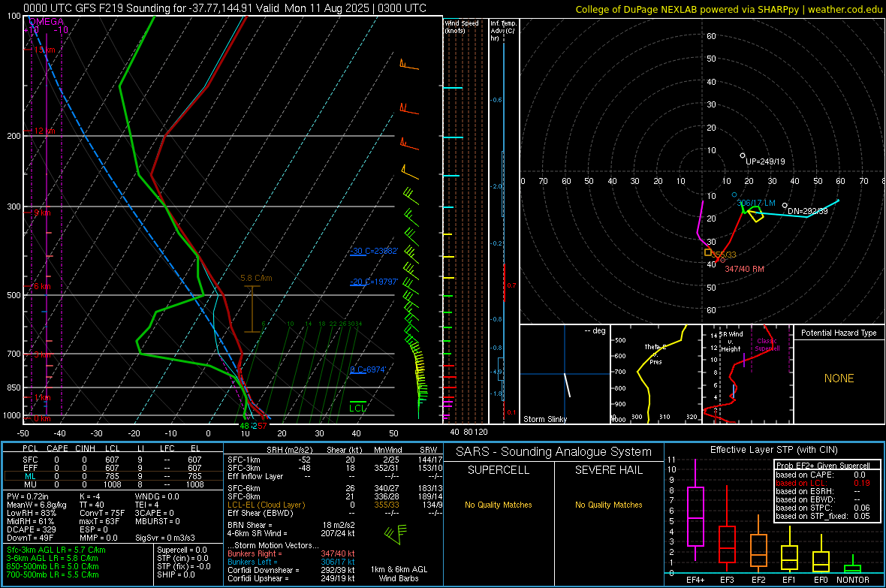Select the '0 C=6974' freezing level label

[368, 369]
